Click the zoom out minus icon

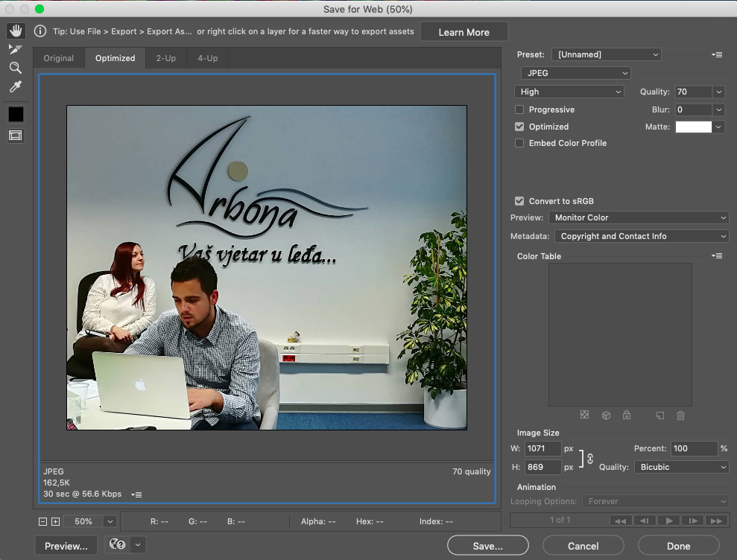pyautogui.click(x=42, y=521)
